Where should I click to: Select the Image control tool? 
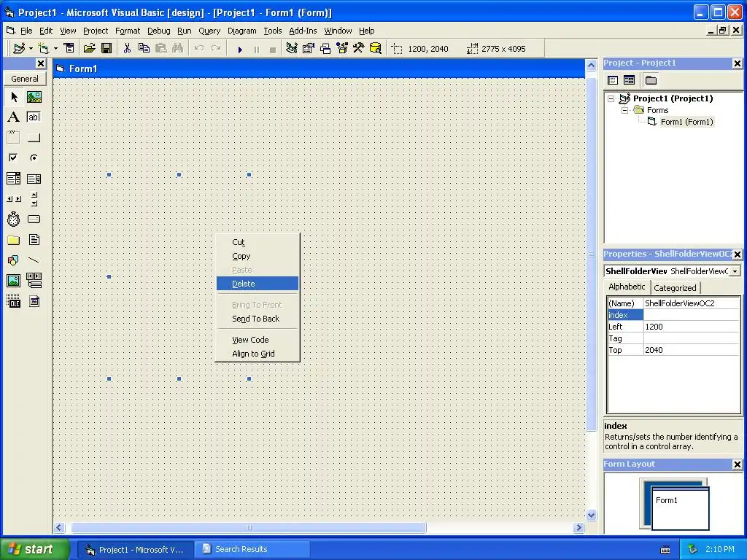coord(14,281)
